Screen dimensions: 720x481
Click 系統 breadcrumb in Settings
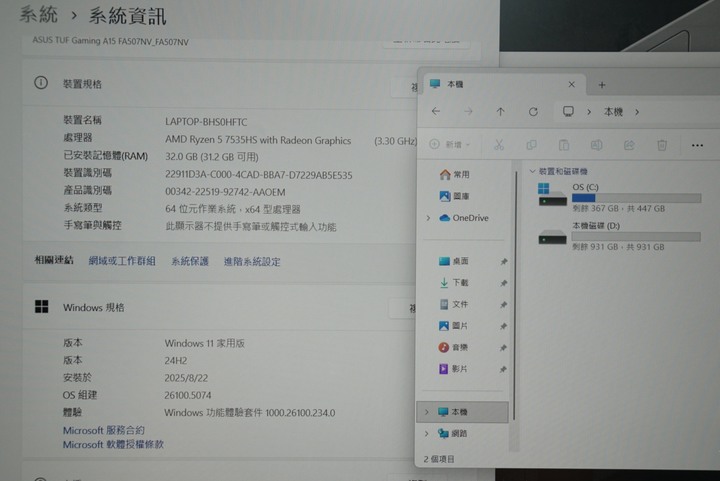(x=39, y=14)
